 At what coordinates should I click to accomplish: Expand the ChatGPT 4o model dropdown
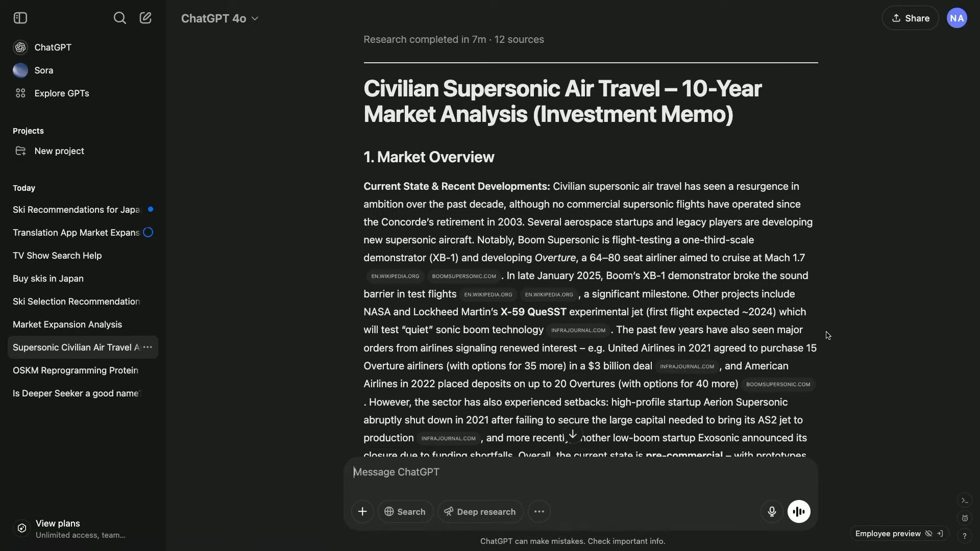coord(219,18)
